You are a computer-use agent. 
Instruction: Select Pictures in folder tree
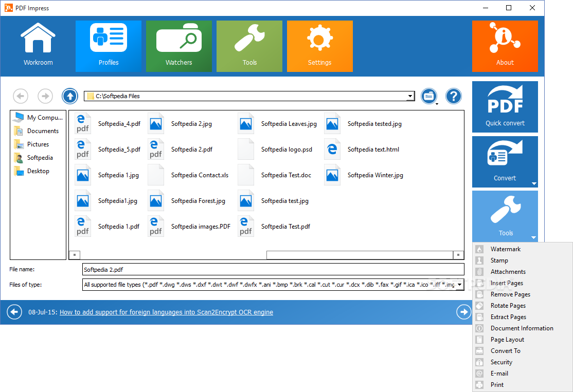31,144
